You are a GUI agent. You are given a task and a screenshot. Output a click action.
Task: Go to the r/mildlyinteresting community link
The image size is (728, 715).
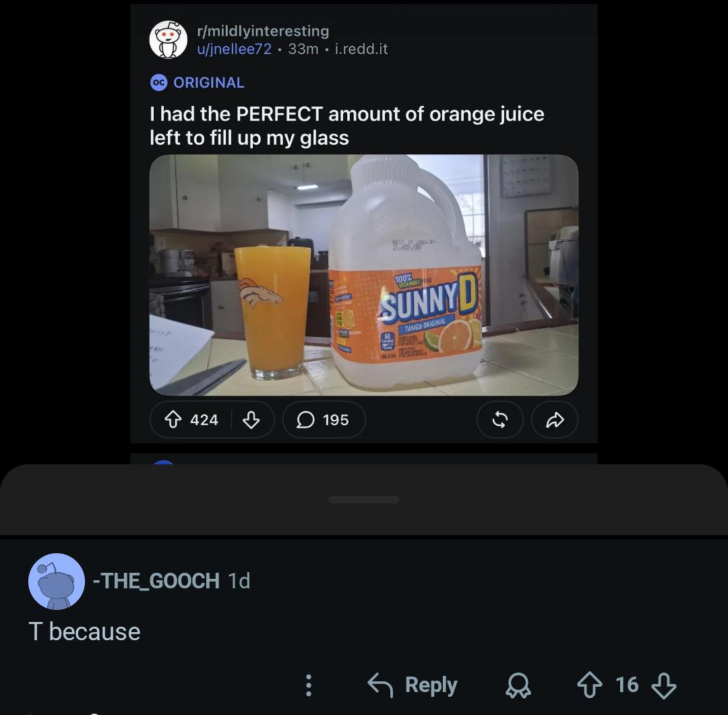263,30
